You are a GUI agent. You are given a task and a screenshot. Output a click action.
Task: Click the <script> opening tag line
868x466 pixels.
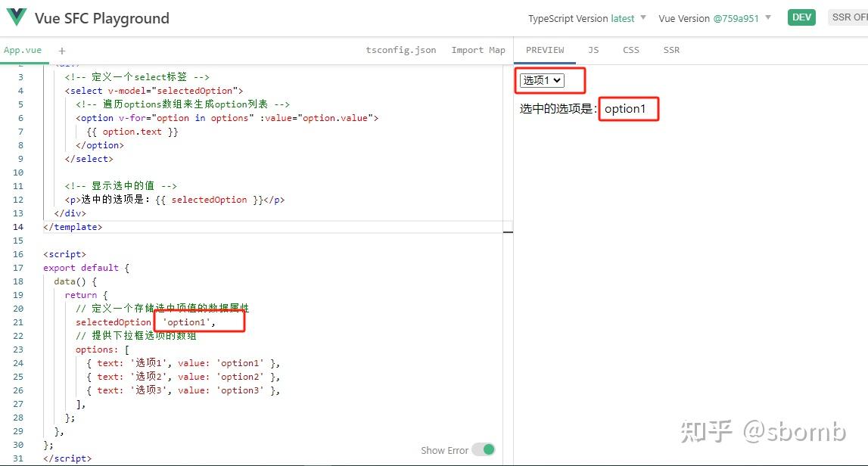click(x=65, y=254)
